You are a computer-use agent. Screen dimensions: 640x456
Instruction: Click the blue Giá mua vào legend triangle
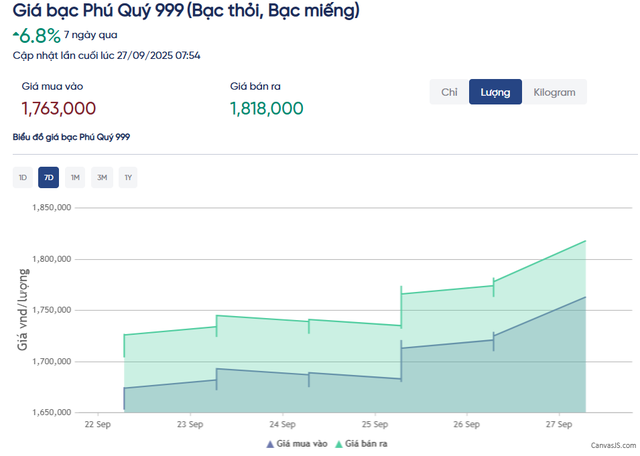pyautogui.click(x=269, y=443)
